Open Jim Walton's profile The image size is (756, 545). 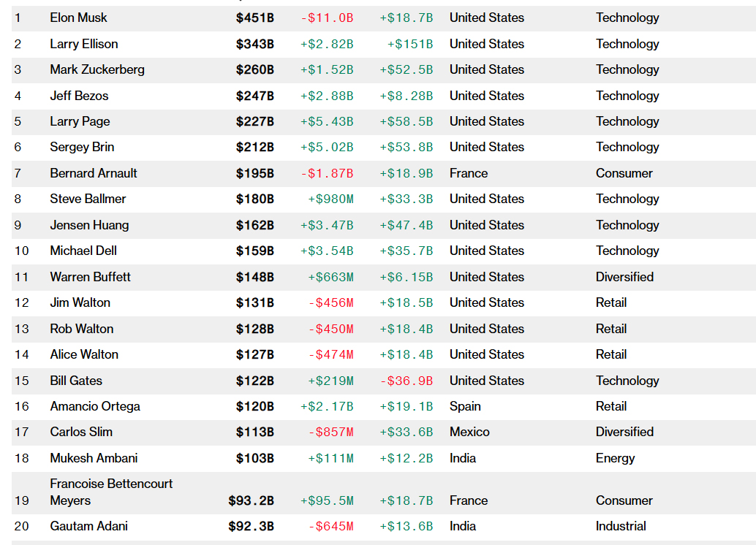coord(80,302)
